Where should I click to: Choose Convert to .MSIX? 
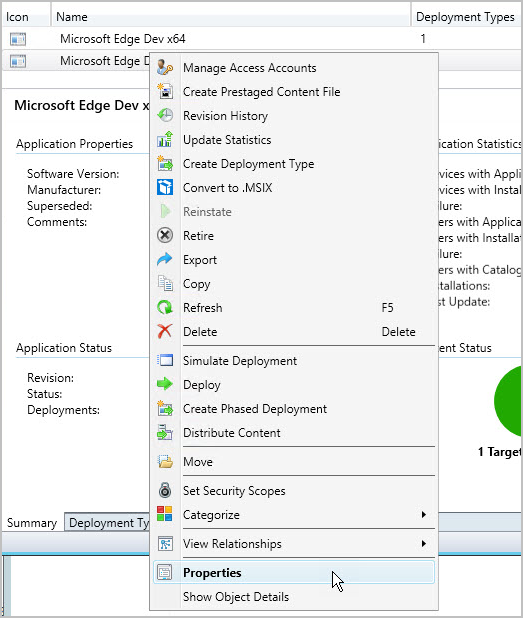pos(294,188)
